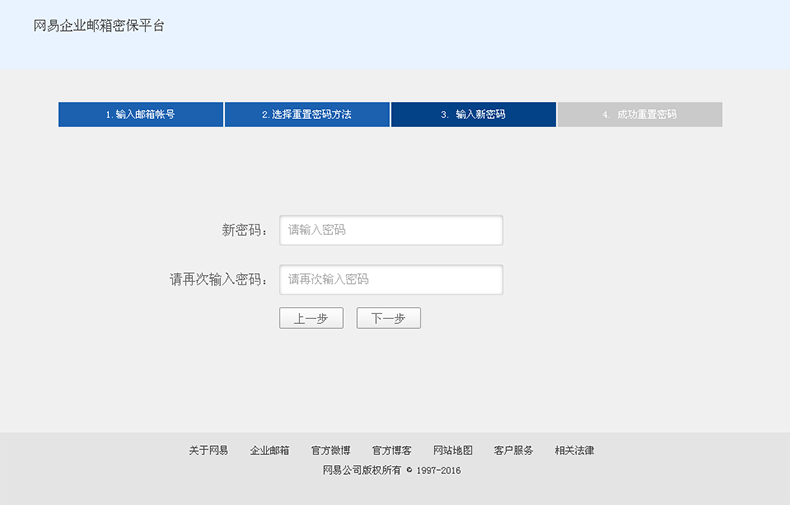Visit the 官方博客 footer link
The width and height of the screenshot is (790, 505).
point(391,451)
